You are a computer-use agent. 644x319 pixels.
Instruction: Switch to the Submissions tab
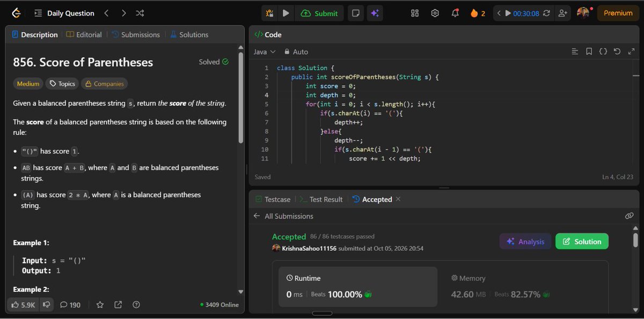[136, 34]
